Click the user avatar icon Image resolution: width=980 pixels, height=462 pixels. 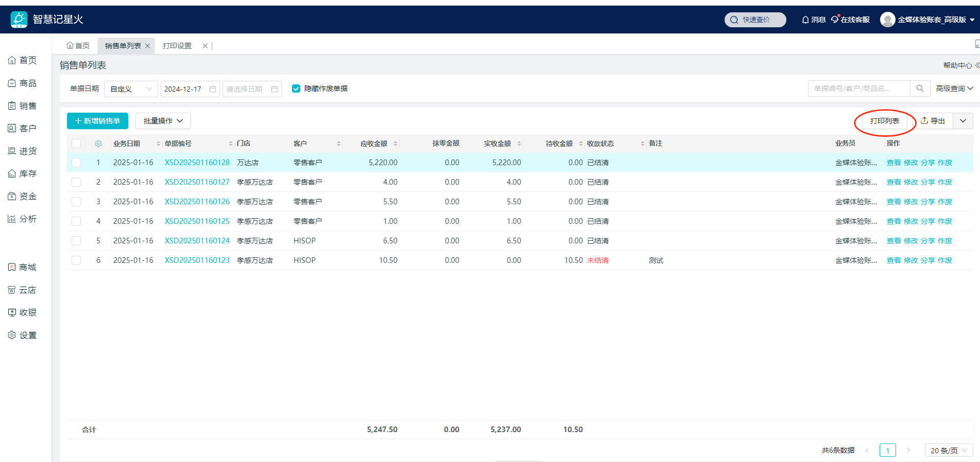tap(887, 20)
